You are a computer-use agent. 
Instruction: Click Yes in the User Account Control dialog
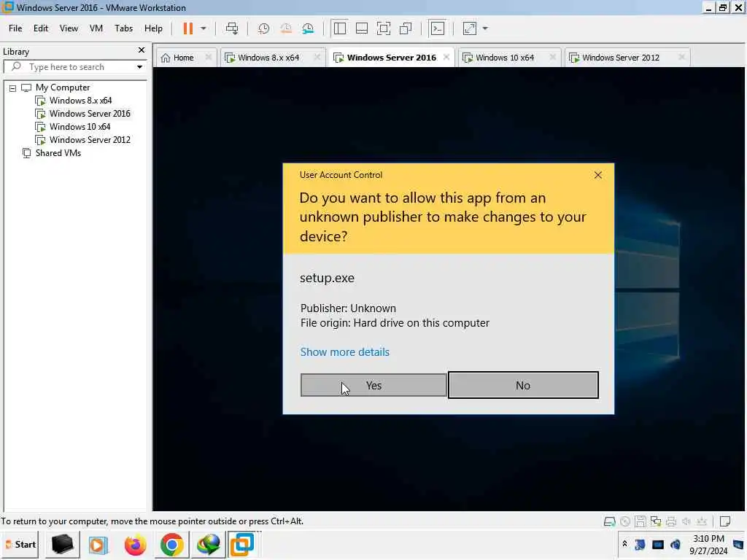(x=373, y=385)
